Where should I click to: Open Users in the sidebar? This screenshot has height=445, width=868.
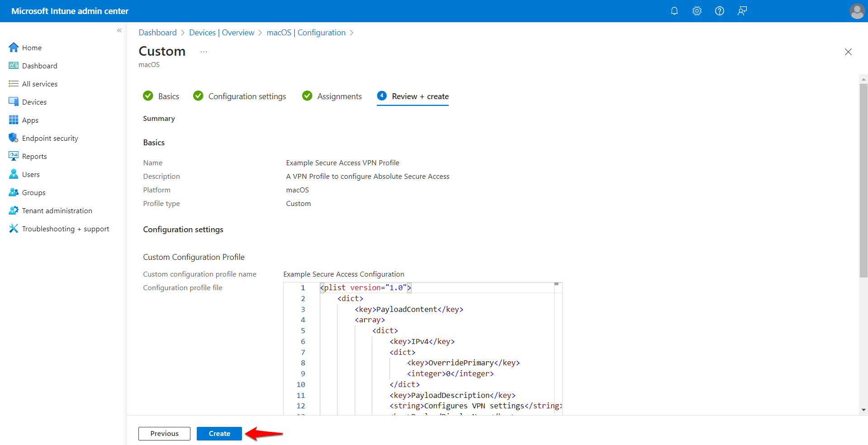point(24,174)
